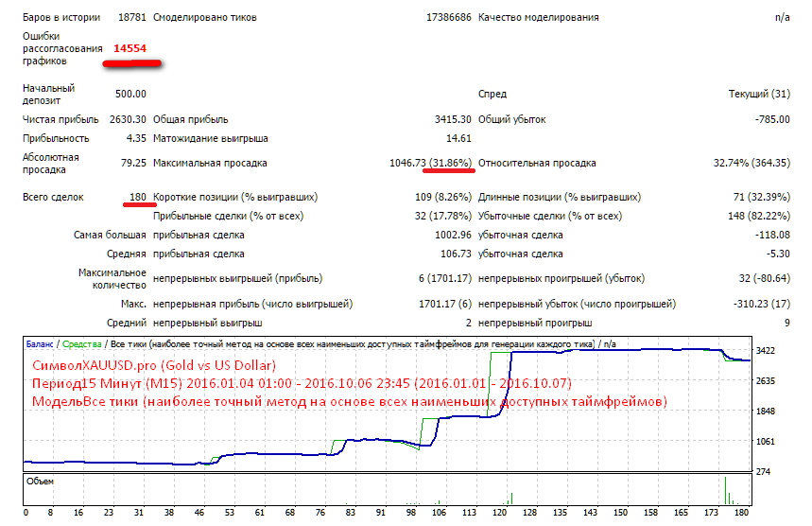The image size is (812, 526).
Task: Click the tall green volume bar near trade 173
Action: point(726,490)
